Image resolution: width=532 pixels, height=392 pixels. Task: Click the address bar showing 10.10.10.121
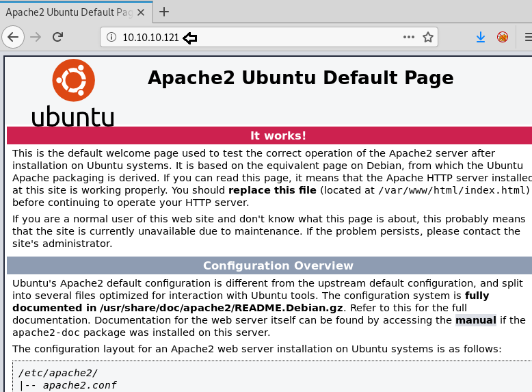coord(269,37)
